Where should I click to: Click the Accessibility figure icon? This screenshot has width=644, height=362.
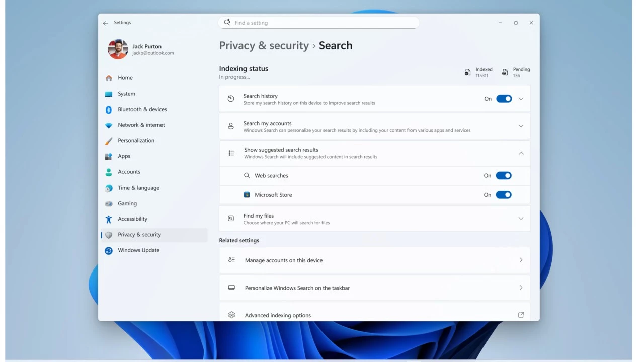(x=109, y=219)
